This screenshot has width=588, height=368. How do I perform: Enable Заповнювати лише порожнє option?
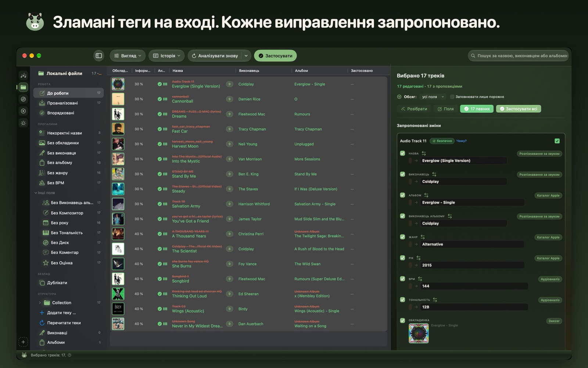452,97
